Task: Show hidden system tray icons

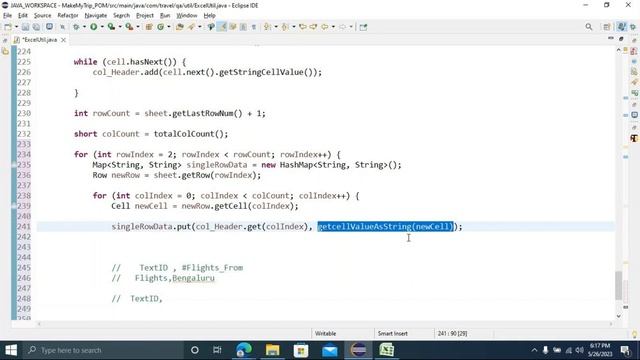Action: (534, 350)
